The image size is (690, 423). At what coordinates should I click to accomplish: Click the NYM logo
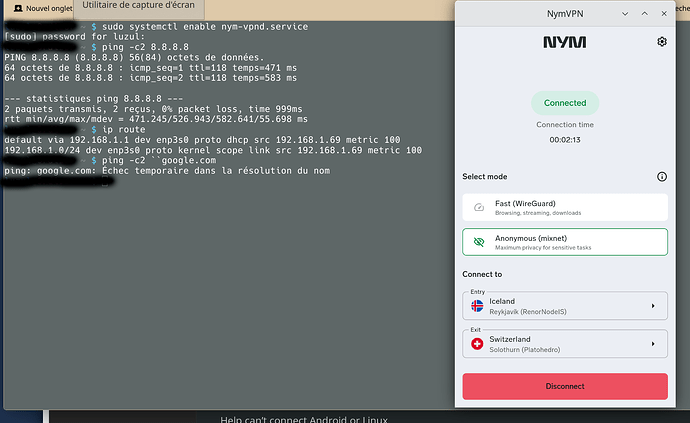pos(565,42)
